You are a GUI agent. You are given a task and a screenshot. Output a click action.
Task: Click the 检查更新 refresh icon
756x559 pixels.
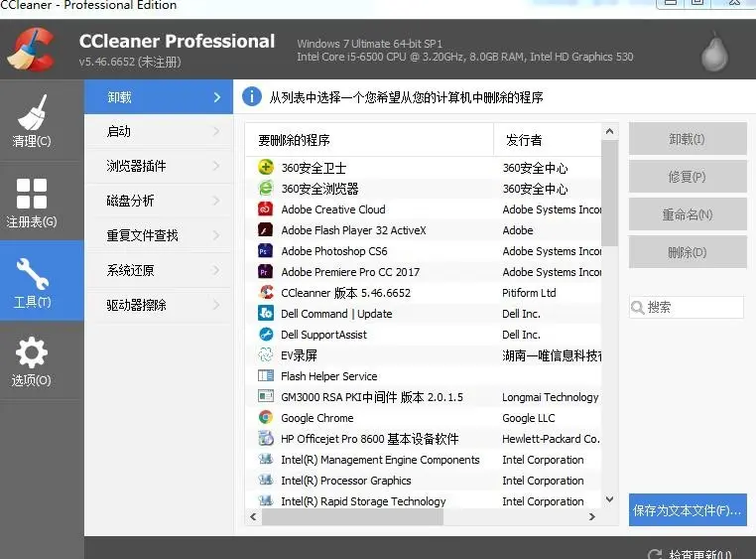654,555
